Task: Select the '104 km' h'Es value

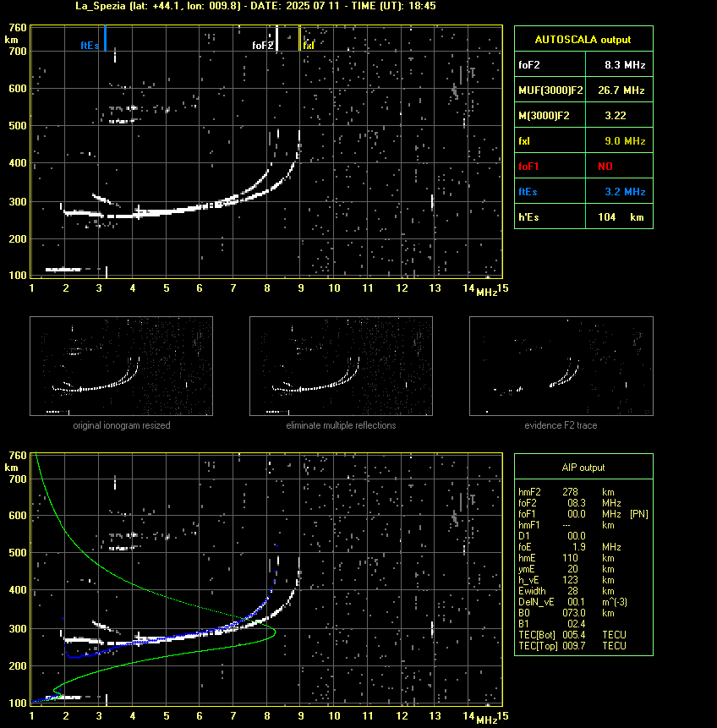Action: click(621, 217)
